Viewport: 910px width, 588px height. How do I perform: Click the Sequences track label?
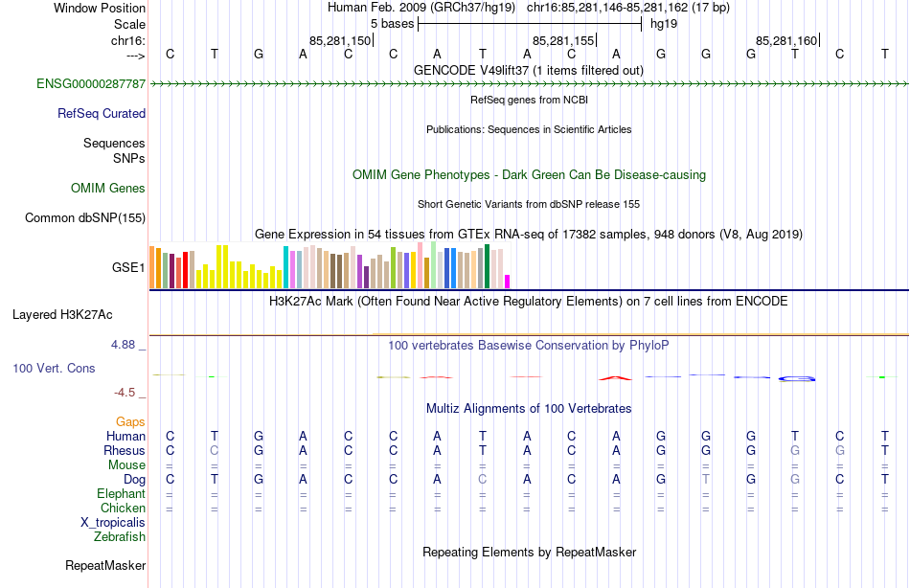click(x=114, y=143)
